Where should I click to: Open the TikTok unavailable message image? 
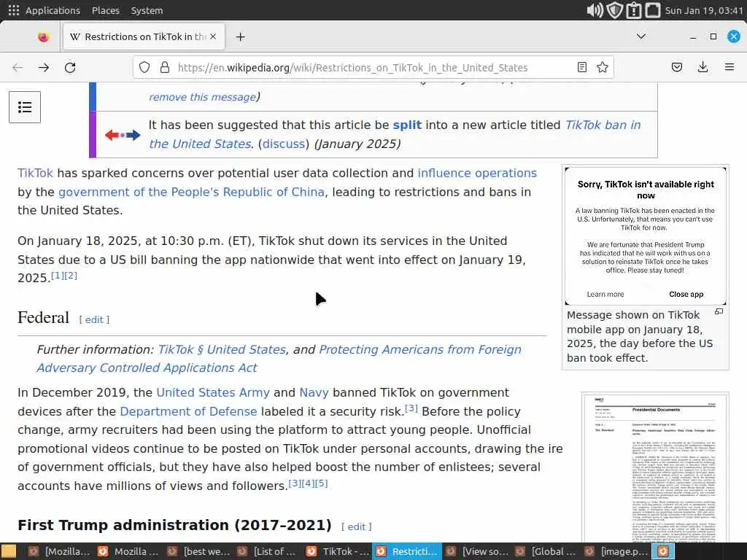pos(646,236)
